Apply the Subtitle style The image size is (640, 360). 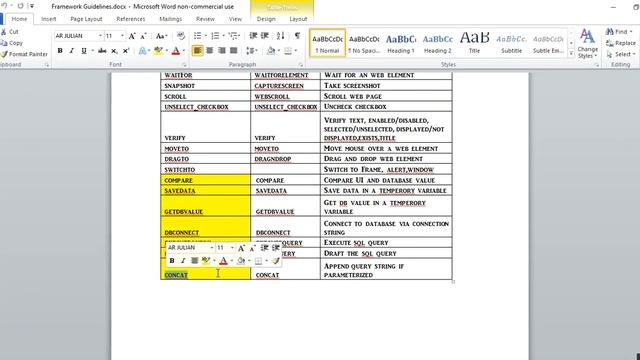(x=511, y=43)
